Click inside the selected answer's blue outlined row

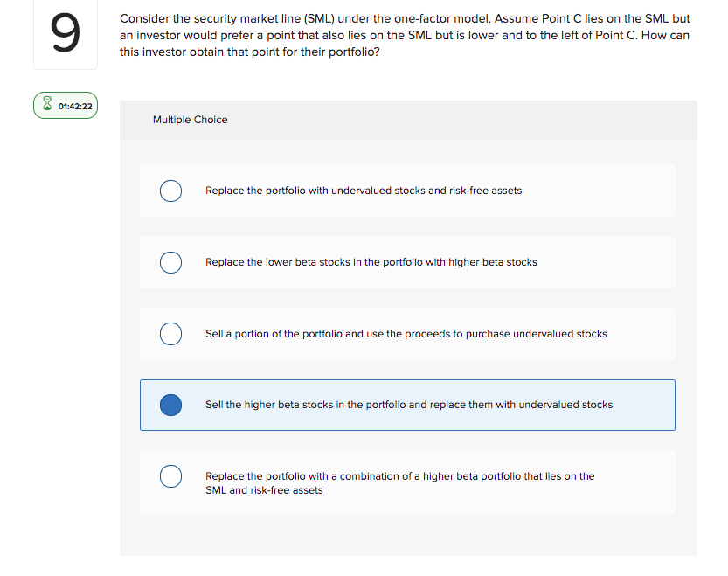[x=407, y=405]
